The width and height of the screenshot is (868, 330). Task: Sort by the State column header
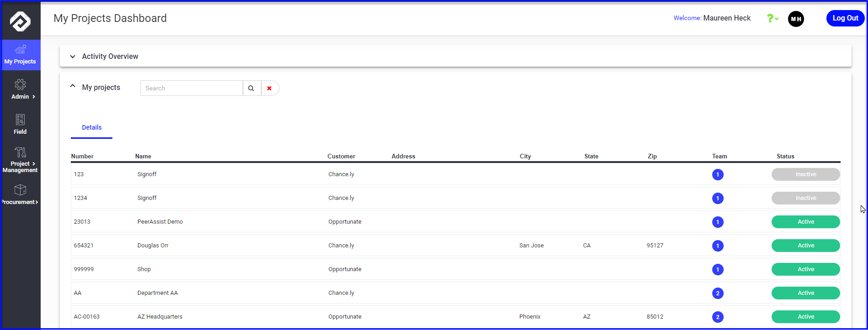point(591,156)
